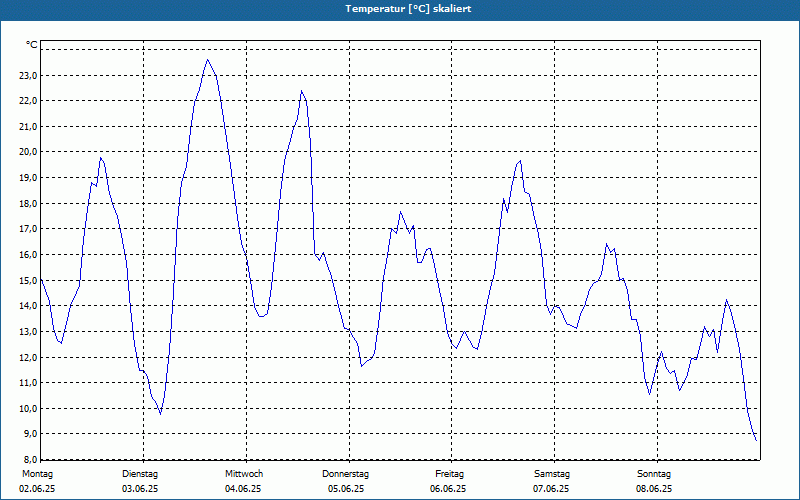Click the 19,0 y-axis value
800x500 pixels.
coord(28,178)
